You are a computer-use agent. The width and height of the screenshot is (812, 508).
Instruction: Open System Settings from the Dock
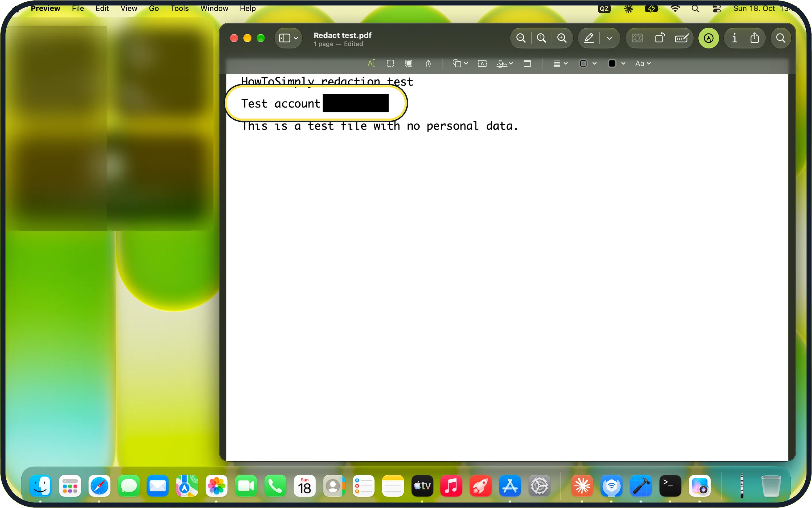[539, 486]
